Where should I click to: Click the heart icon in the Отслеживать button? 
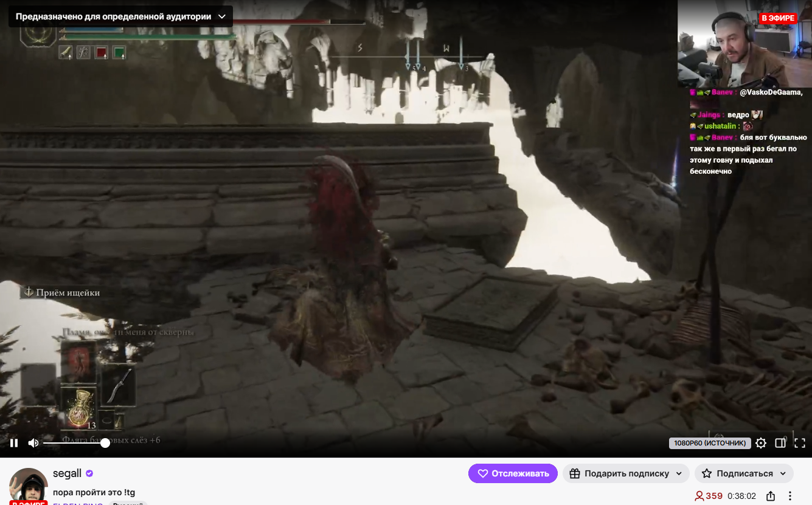[x=483, y=473]
